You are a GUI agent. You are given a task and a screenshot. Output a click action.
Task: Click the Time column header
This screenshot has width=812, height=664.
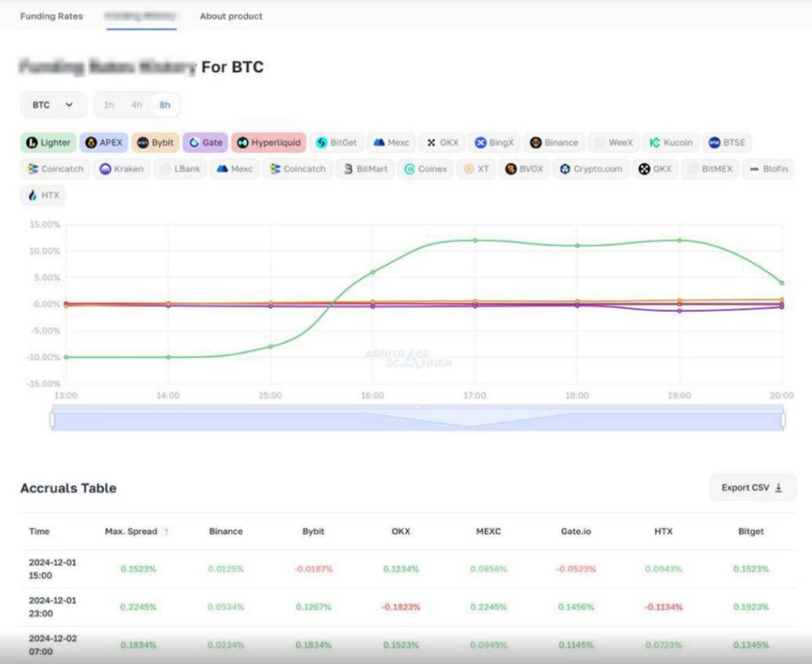pyautogui.click(x=39, y=531)
